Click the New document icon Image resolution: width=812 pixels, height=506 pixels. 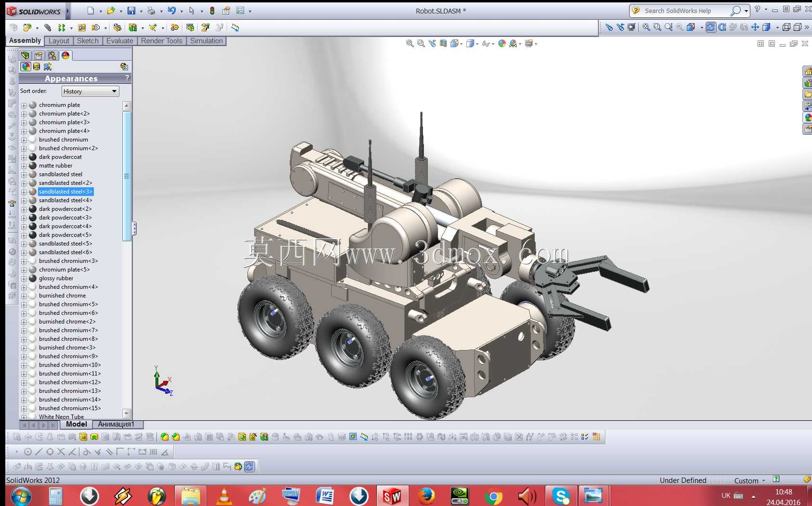click(x=90, y=11)
